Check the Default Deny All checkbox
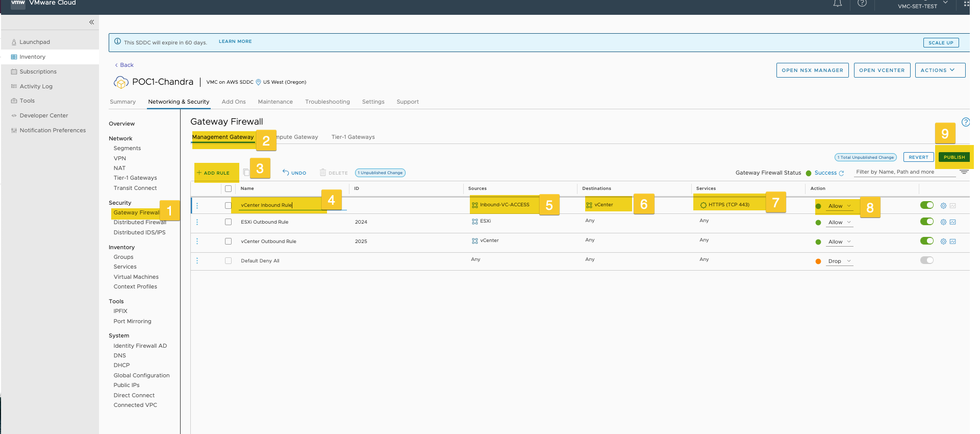The height and width of the screenshot is (434, 980). (x=228, y=261)
